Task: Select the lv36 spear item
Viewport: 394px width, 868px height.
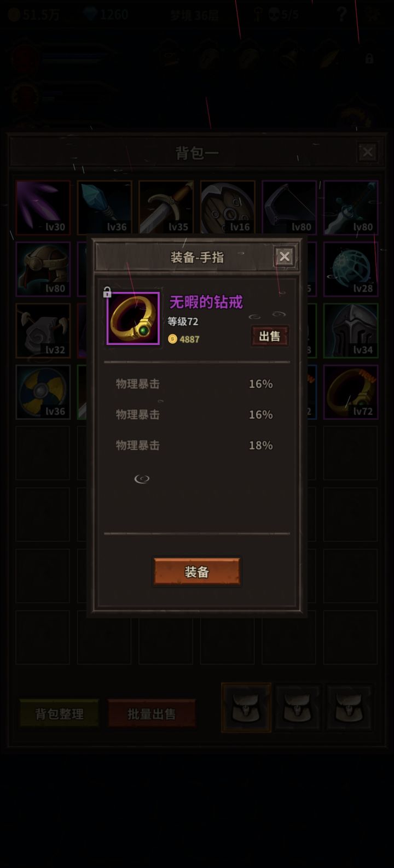Action: point(105,208)
